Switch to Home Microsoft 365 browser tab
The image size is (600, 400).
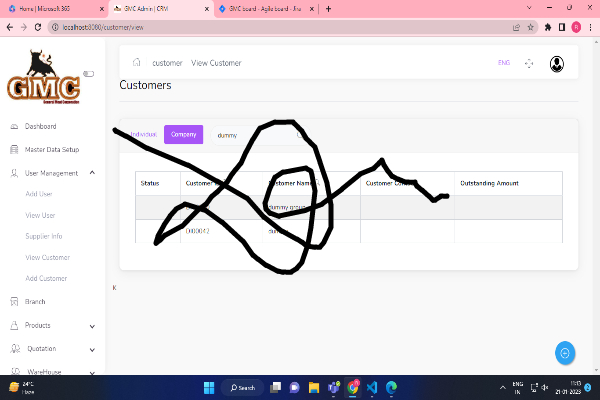[x=40, y=8]
